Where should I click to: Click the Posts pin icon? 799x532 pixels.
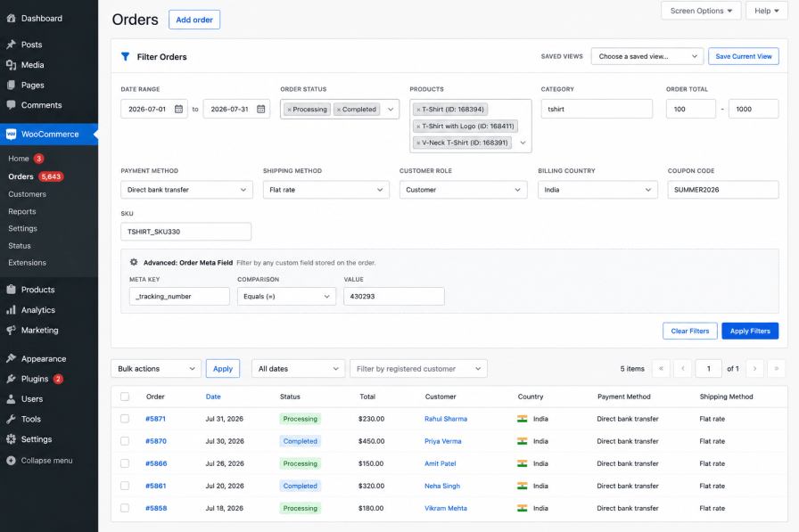(x=12, y=45)
